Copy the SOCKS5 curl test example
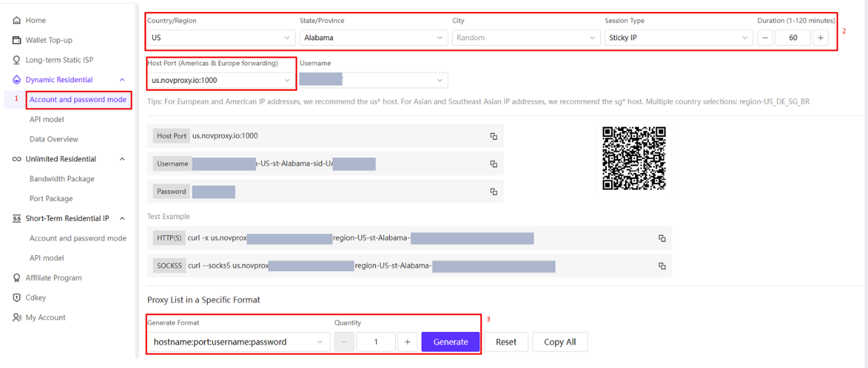 [x=662, y=266]
